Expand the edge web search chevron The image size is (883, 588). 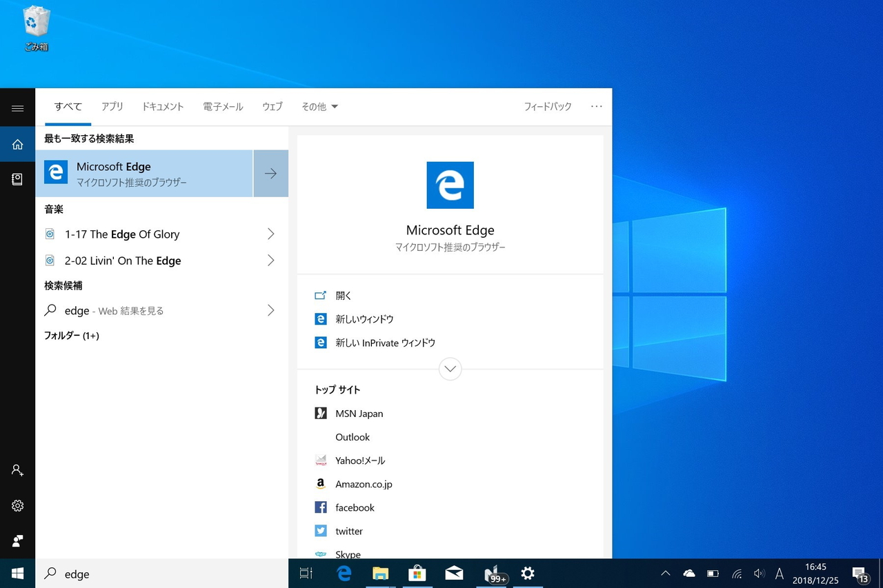tap(271, 311)
